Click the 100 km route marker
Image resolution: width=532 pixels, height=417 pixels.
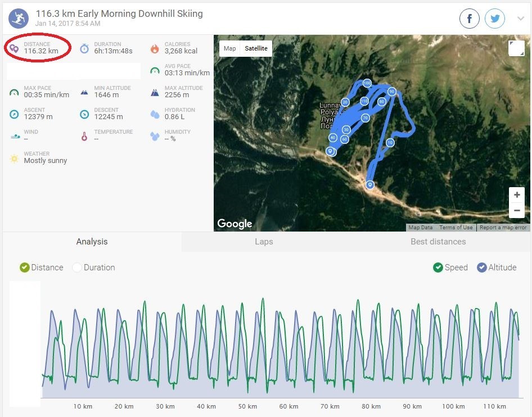click(x=367, y=83)
